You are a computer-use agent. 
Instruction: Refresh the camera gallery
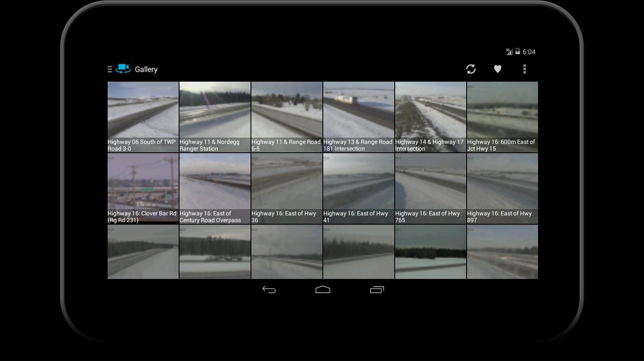click(x=471, y=69)
